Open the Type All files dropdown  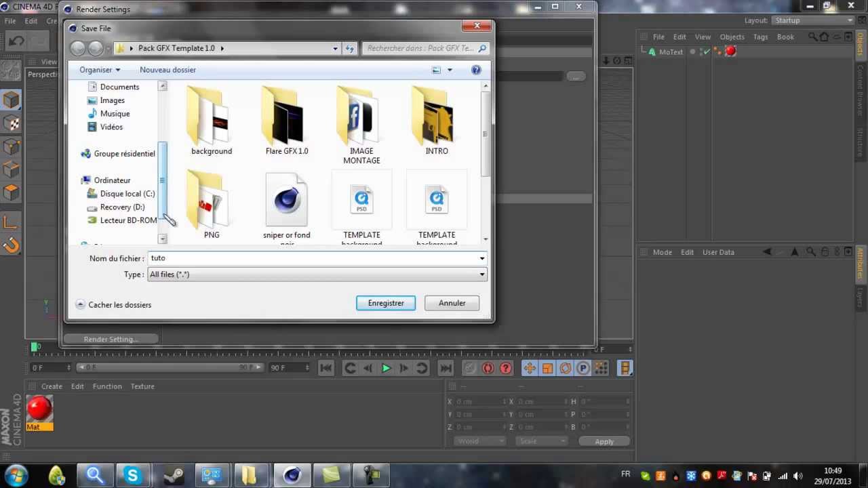317,274
